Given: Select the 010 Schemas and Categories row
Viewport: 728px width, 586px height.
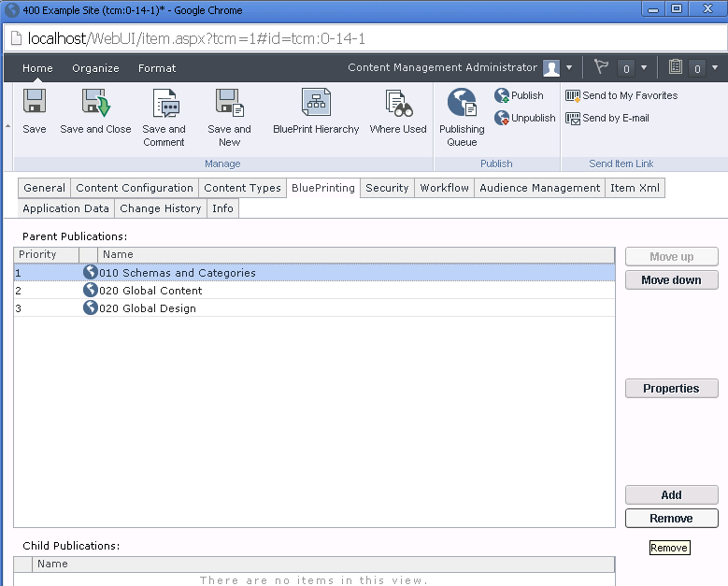Looking at the screenshot, I should 314,273.
